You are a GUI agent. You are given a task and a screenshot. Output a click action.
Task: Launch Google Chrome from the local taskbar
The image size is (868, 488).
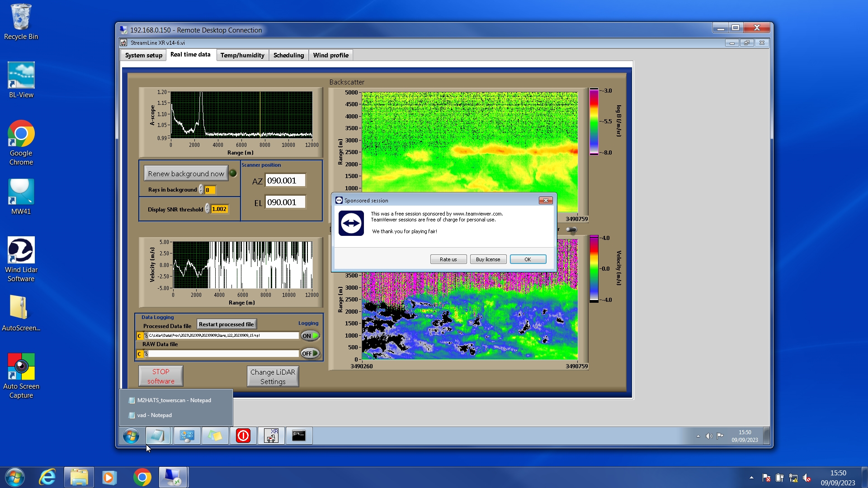[x=142, y=477]
